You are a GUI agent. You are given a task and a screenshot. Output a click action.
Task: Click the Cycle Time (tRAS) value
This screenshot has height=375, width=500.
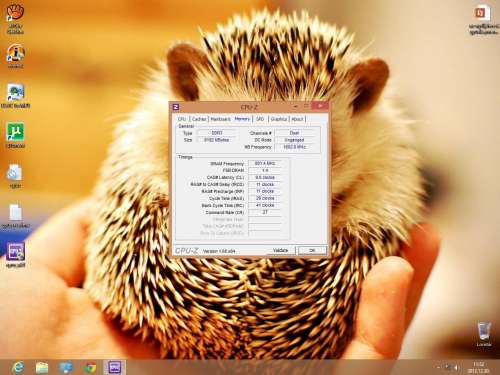coord(265,198)
